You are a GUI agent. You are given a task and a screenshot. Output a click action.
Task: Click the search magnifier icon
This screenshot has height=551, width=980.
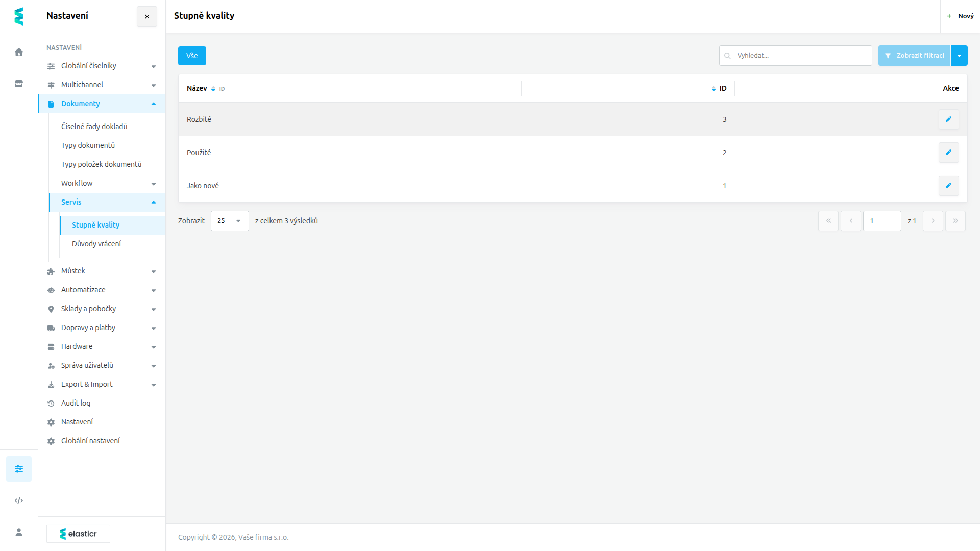click(x=728, y=56)
